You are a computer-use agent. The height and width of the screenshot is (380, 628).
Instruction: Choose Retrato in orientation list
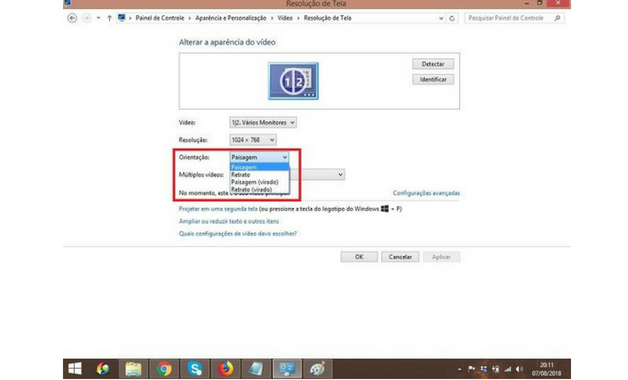point(259,175)
